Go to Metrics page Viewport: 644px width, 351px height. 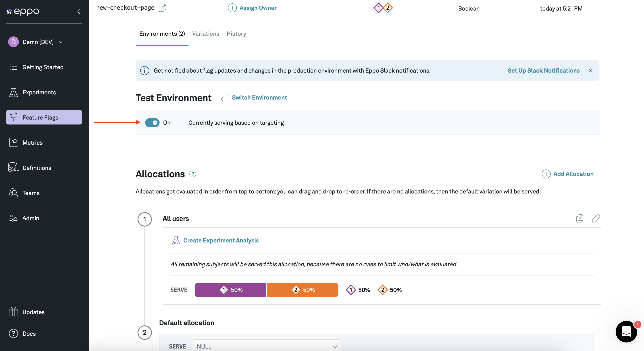pyautogui.click(x=44, y=142)
